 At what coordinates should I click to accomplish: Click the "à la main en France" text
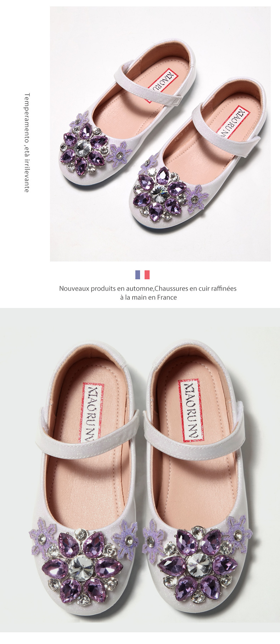click(x=148, y=297)
